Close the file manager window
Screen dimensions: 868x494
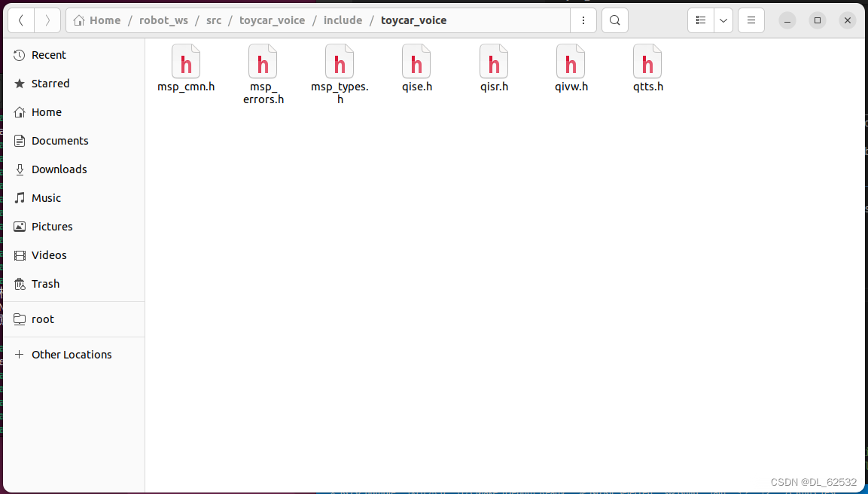pyautogui.click(x=848, y=20)
